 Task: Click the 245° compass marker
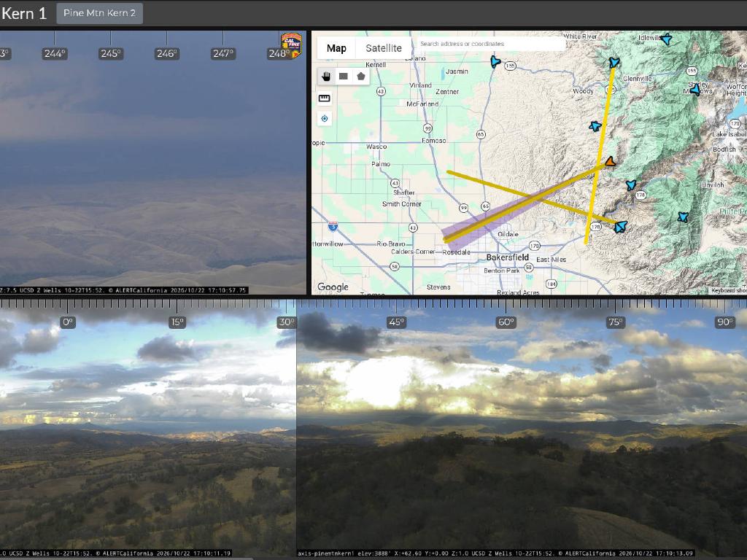coord(111,54)
